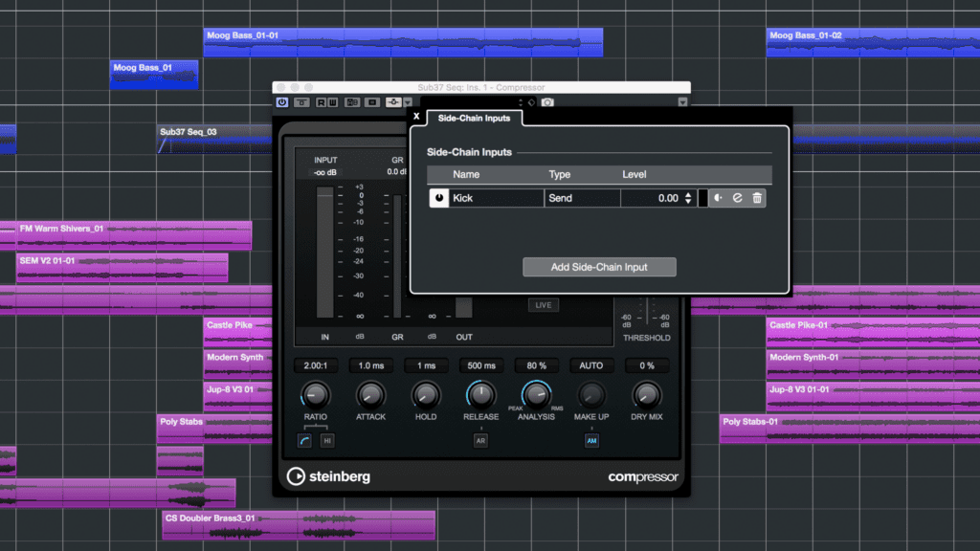Click the Send type cell

(583, 198)
